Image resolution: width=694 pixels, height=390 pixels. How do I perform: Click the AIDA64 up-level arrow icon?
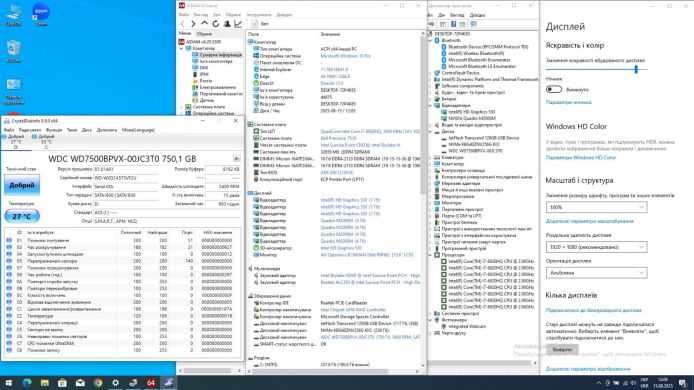click(204, 24)
